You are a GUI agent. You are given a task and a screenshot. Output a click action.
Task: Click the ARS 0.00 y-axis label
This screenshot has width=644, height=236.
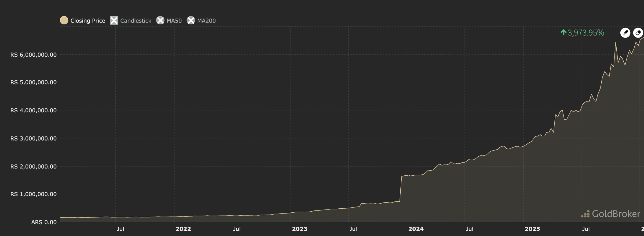click(x=44, y=222)
